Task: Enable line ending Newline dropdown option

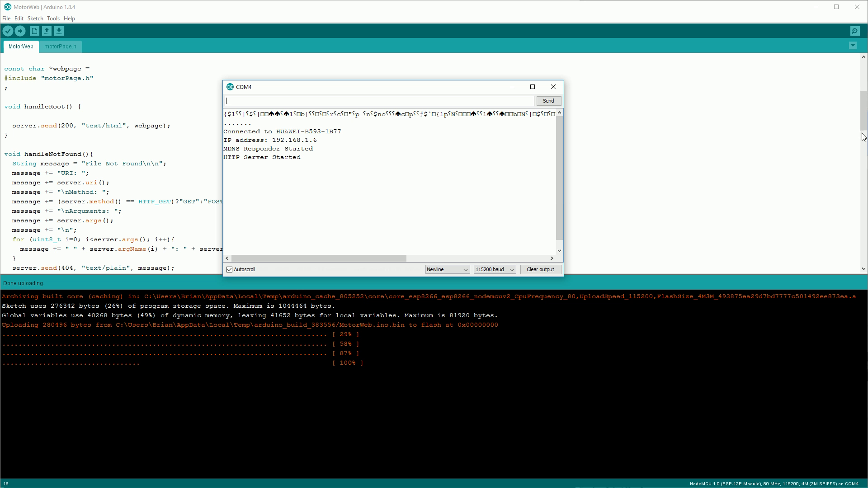Action: tap(447, 269)
